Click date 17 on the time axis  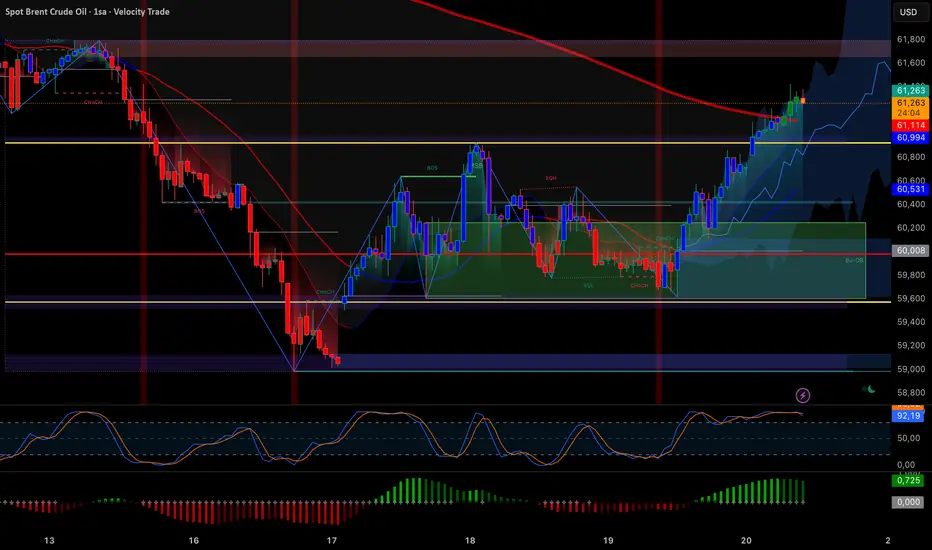(332, 540)
